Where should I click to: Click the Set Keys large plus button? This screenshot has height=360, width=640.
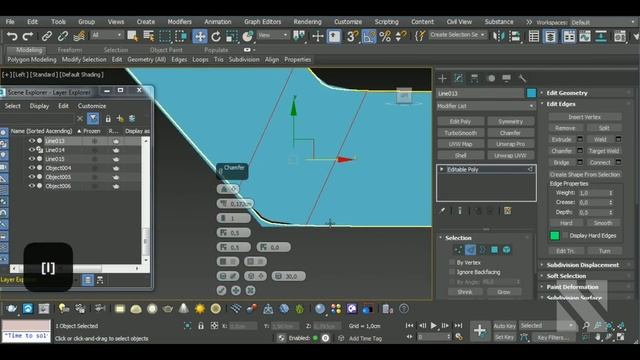click(480, 331)
